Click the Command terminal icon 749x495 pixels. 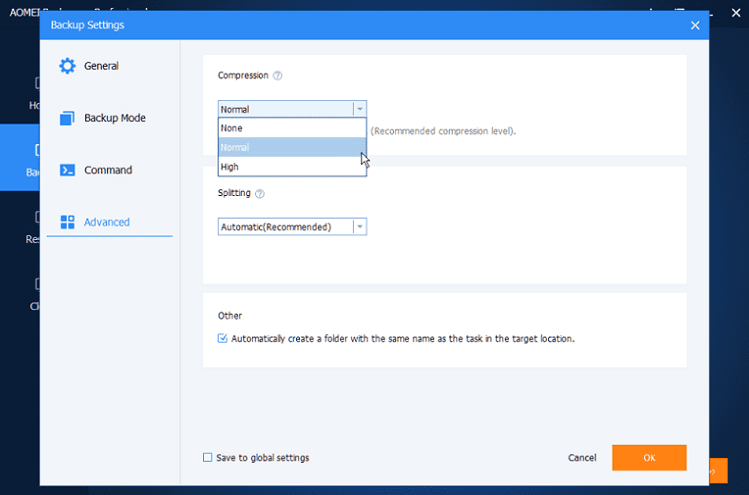(x=67, y=170)
